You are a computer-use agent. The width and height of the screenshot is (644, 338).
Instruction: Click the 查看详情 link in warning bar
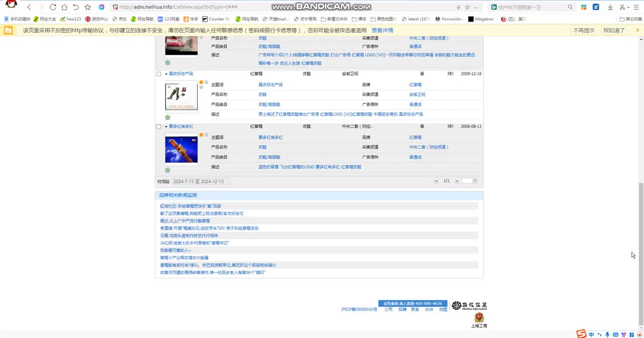tap(382, 30)
